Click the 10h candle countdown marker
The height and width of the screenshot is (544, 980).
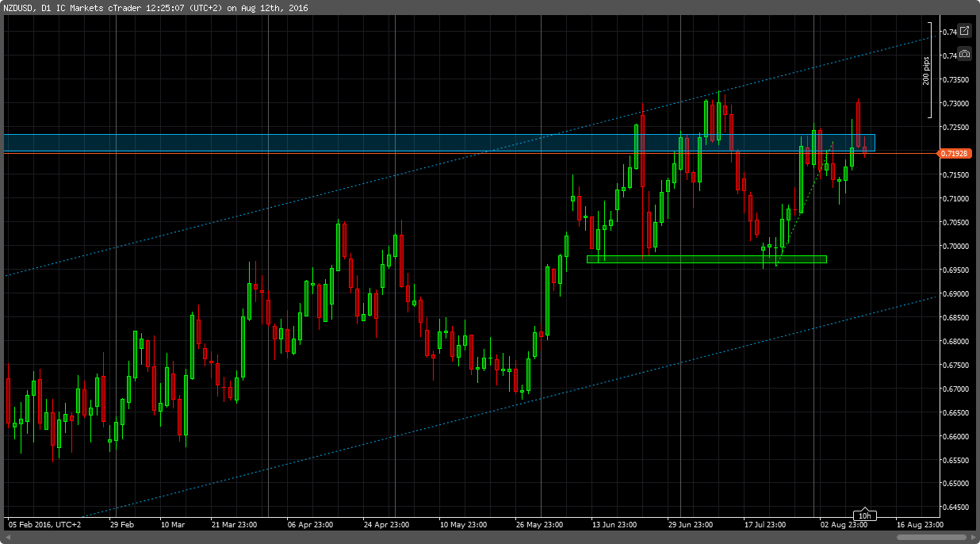[865, 515]
